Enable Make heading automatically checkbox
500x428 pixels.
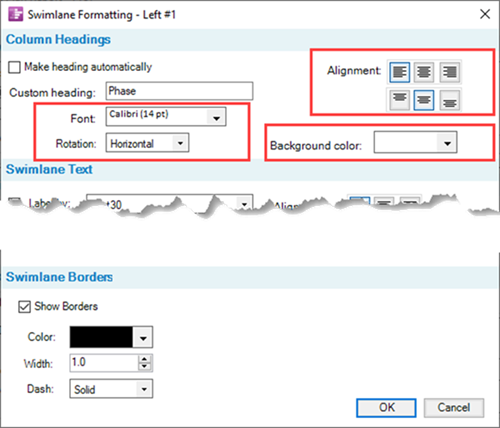[x=14, y=67]
